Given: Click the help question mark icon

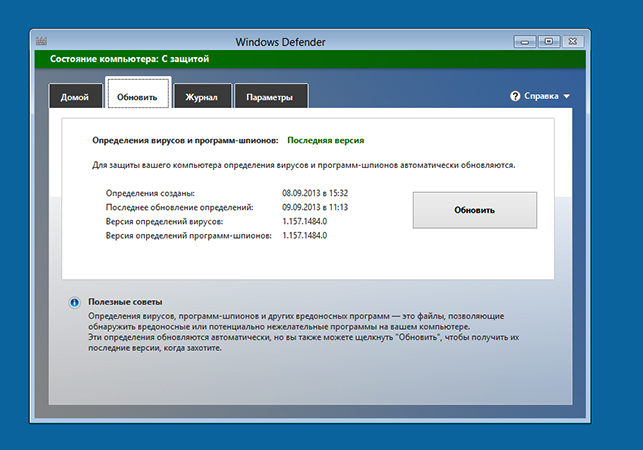Looking at the screenshot, I should (515, 96).
